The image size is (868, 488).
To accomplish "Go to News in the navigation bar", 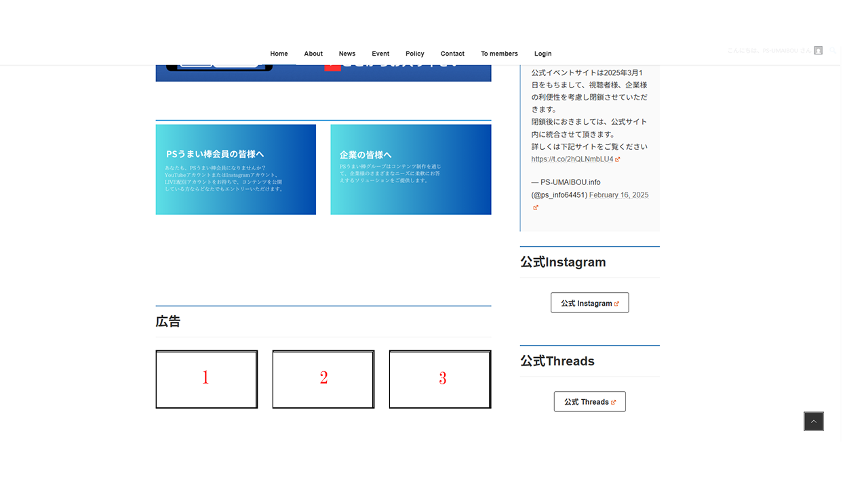I will tap(347, 54).
